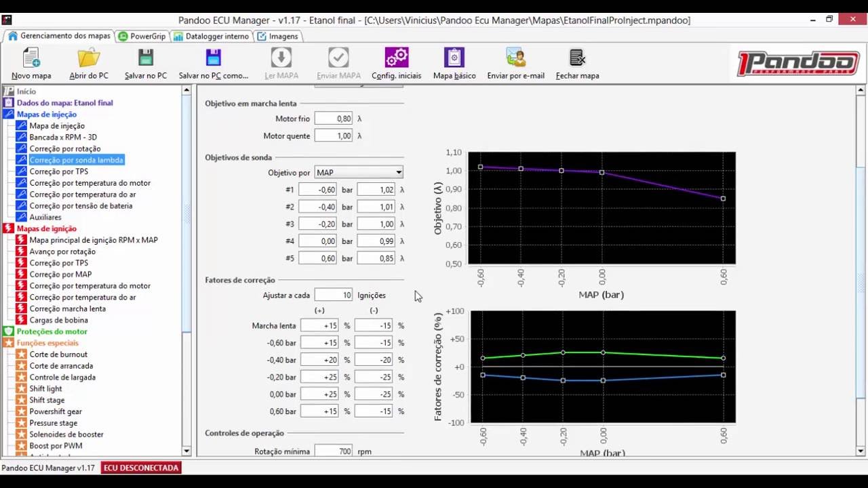Select Solenoides de booster item

(66, 434)
